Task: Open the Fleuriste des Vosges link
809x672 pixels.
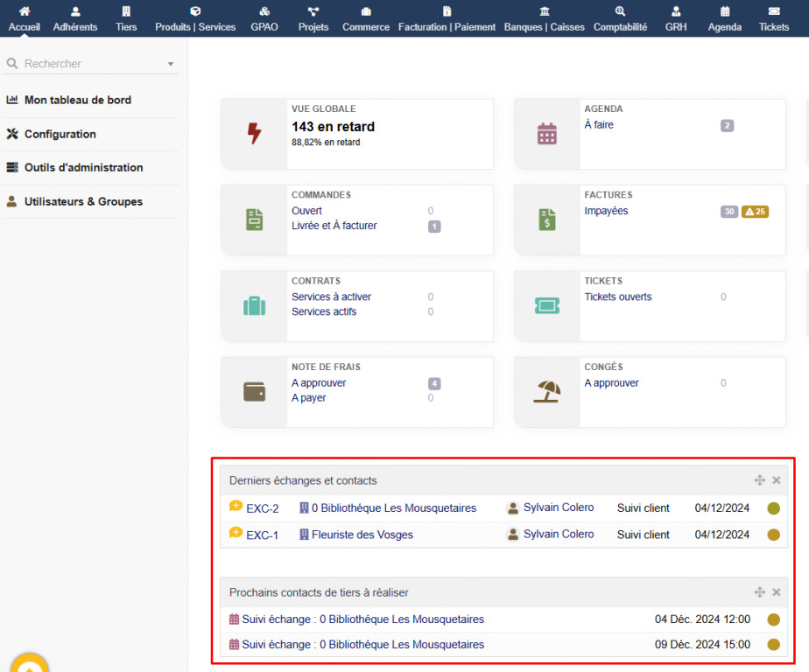Action: click(x=362, y=535)
